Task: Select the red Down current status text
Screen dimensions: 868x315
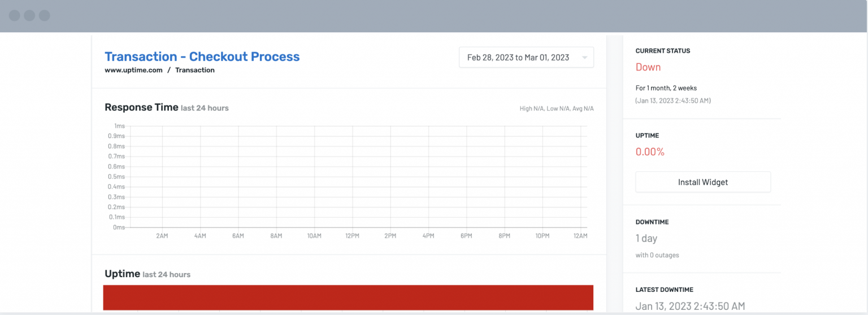Action: point(648,67)
